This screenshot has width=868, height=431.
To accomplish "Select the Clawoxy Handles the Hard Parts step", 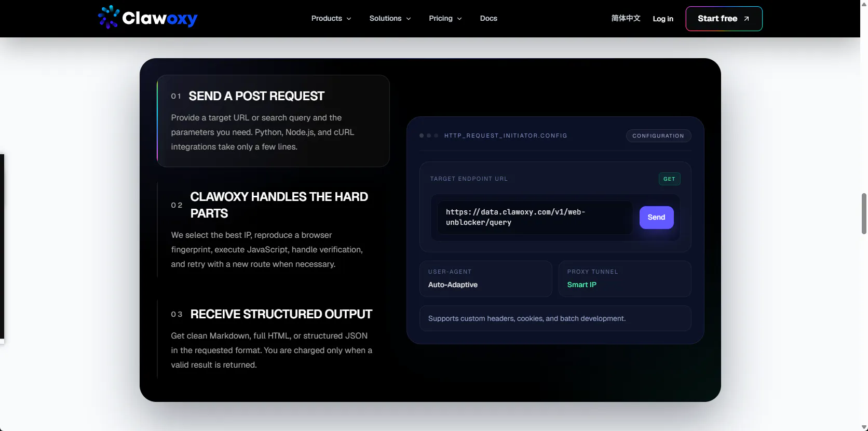I will click(x=273, y=230).
